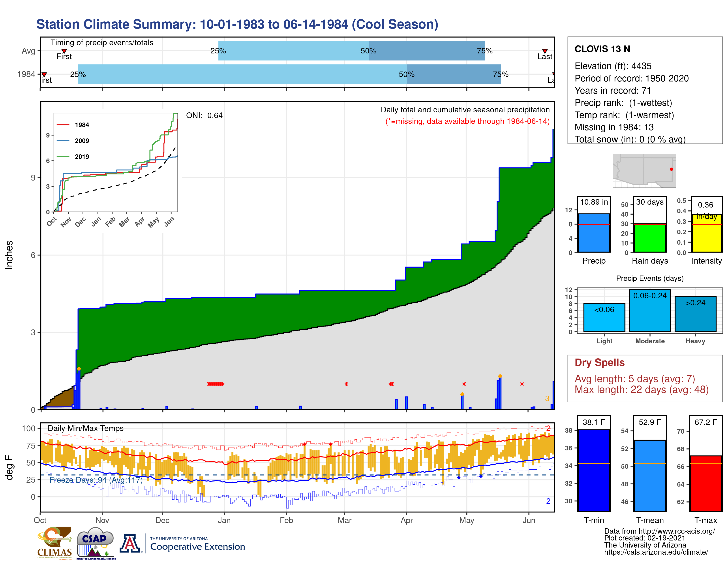Image resolution: width=728 pixels, height=563 pixels.
Task: Click the red 1984 legend line
Action: click(63, 125)
